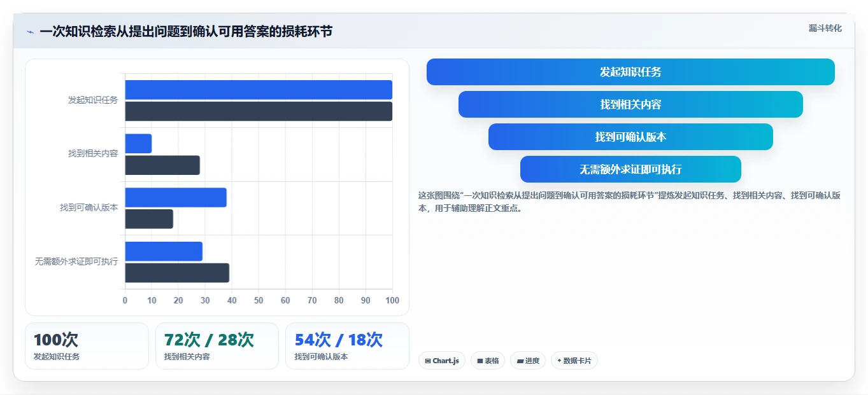The image size is (868, 395).
Task: Click the x-axis tick label 0
Action: point(125,300)
